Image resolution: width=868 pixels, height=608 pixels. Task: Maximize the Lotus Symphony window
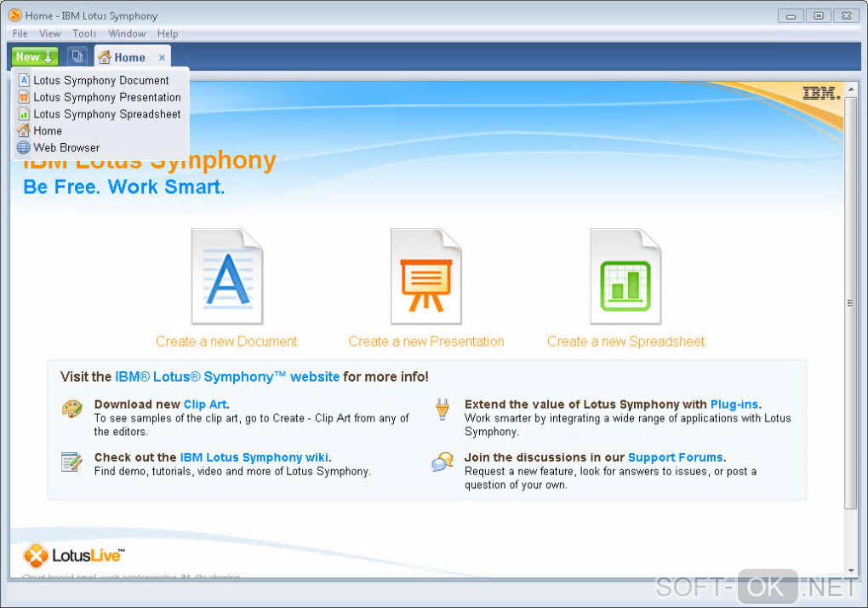tap(819, 16)
